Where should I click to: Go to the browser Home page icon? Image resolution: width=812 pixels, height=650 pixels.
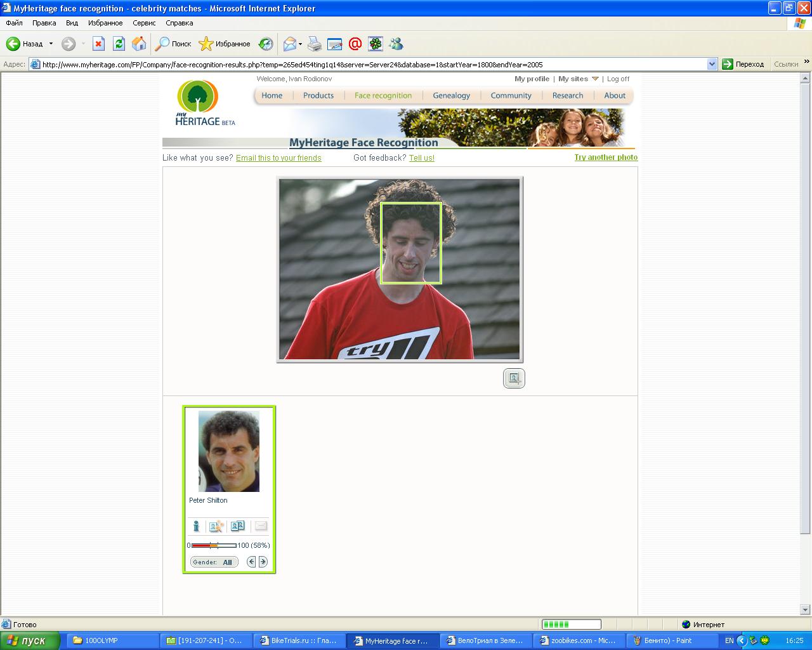click(139, 44)
